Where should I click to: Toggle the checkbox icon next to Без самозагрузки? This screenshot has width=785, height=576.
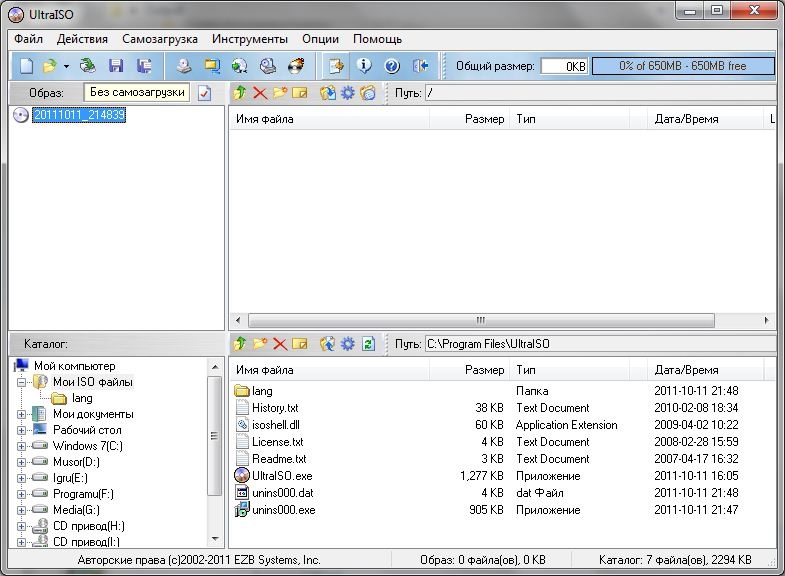point(204,93)
